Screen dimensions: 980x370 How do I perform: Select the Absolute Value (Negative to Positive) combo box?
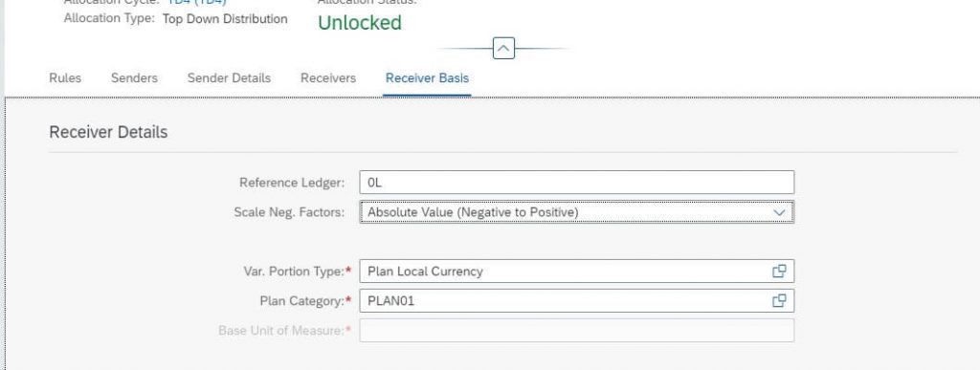[x=577, y=212]
